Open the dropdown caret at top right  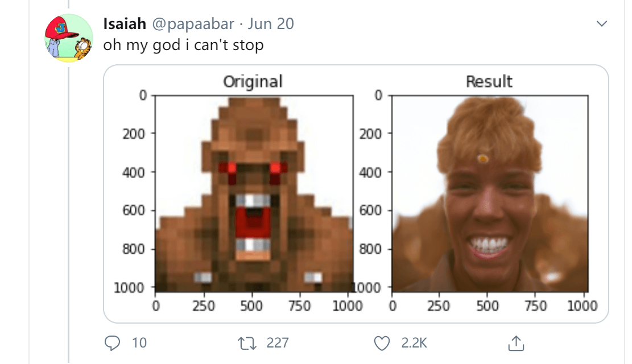coord(602,24)
